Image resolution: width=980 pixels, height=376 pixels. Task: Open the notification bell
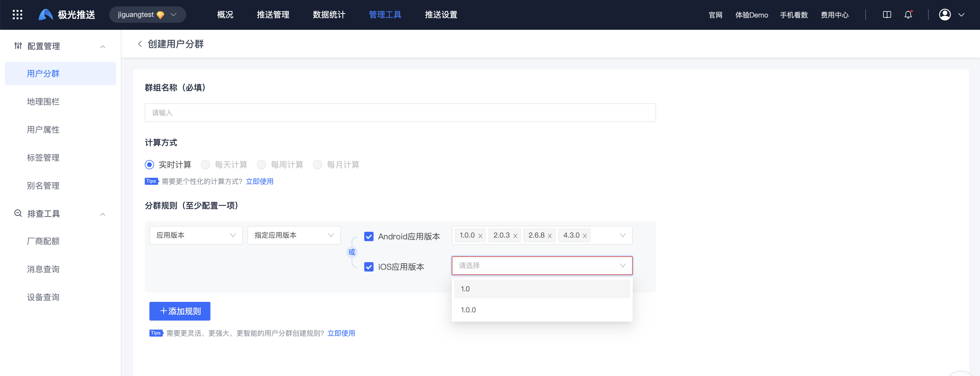click(x=908, y=15)
